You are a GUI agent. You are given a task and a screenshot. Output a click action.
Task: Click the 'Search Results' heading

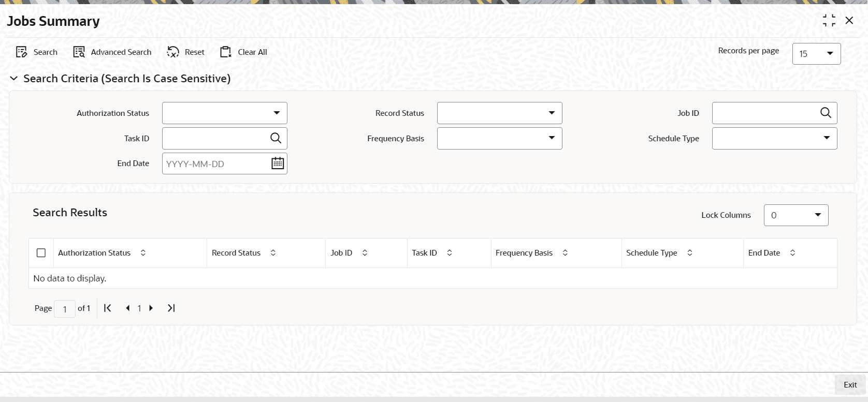pos(70,213)
